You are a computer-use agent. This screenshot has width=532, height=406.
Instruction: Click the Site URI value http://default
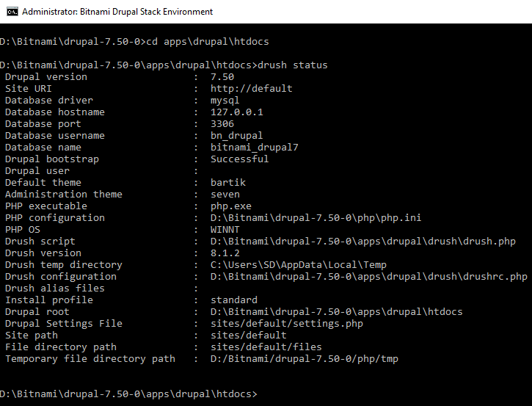[x=252, y=89]
